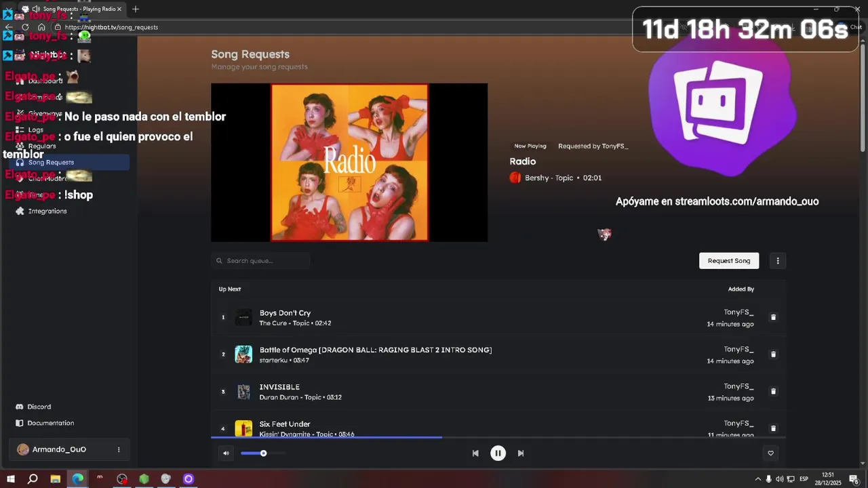The height and width of the screenshot is (488, 868).
Task: Skip to the next song
Action: pos(521,453)
